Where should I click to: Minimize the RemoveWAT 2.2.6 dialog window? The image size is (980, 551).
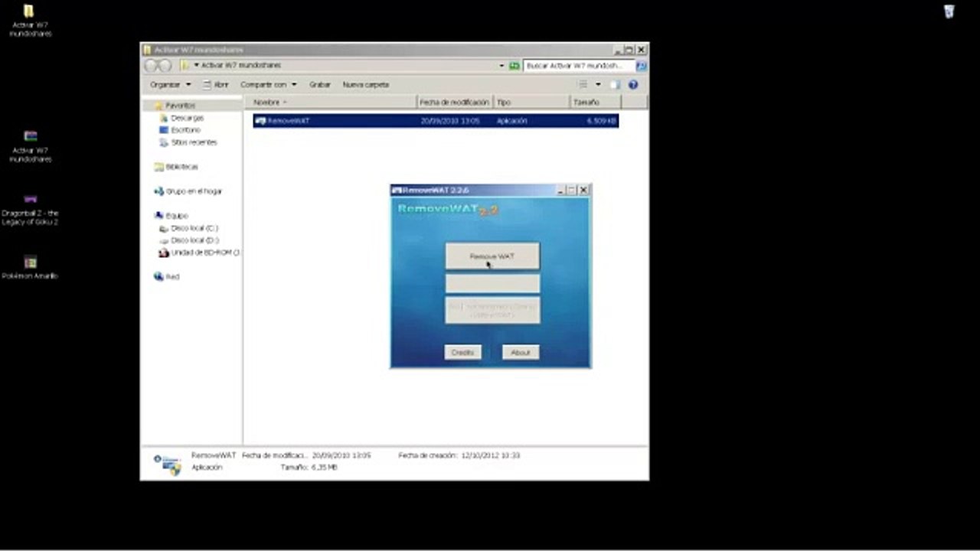560,190
